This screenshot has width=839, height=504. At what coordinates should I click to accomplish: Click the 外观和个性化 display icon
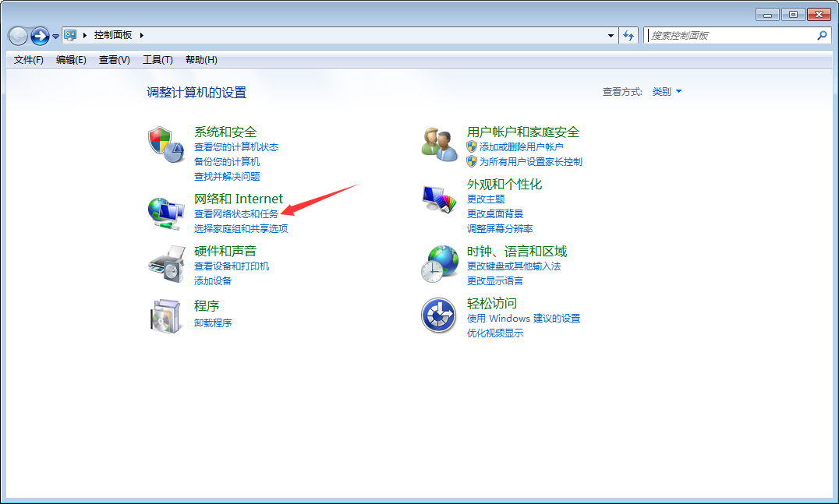(x=438, y=196)
